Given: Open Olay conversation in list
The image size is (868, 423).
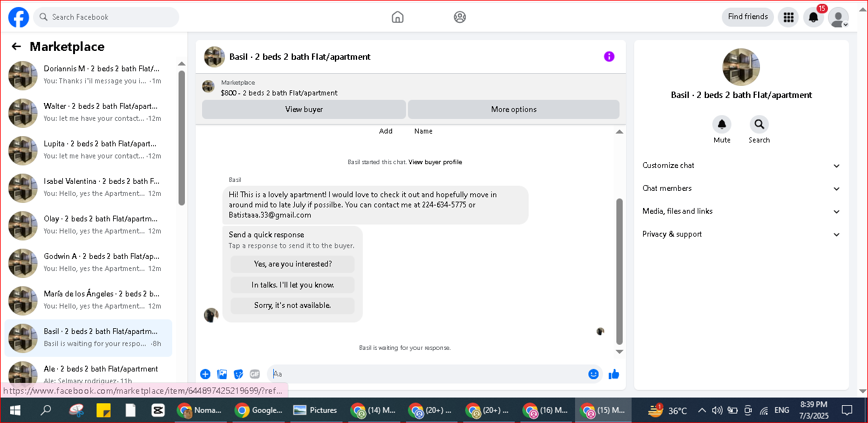Looking at the screenshot, I should point(89,225).
